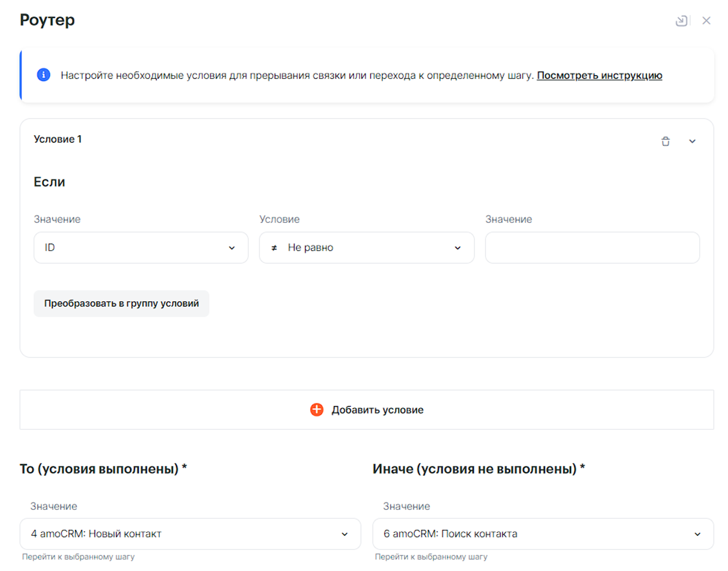Open the ID value dropdown
Viewport: 728px width, 571px height.
tap(141, 248)
